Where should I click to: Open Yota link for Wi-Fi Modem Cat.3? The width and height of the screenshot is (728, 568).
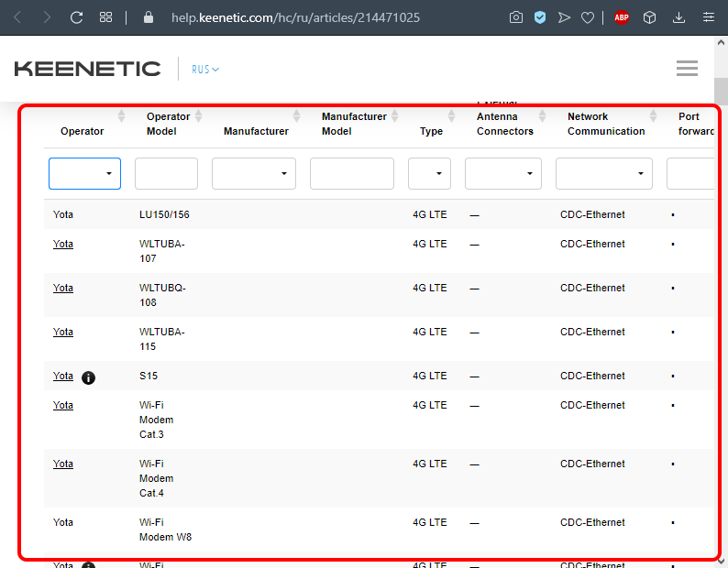63,406
